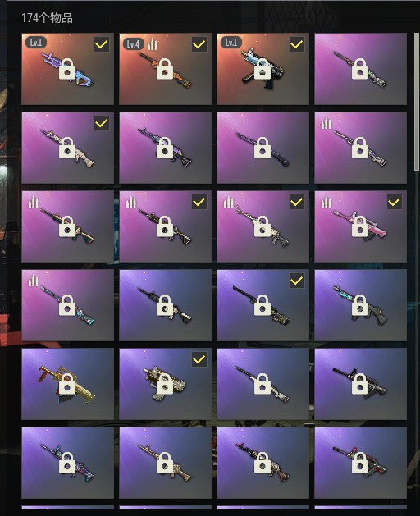
Task: Toggle checkmark on first Lv.1 rifle
Action: [x=102, y=44]
